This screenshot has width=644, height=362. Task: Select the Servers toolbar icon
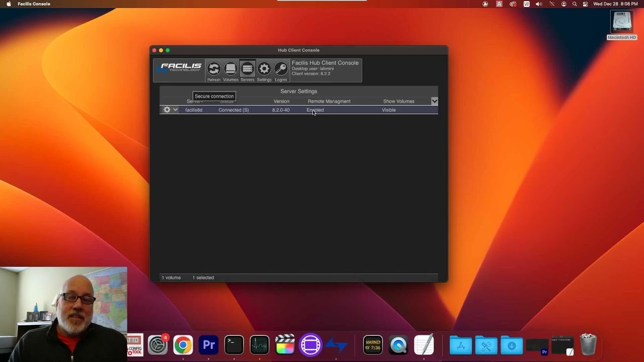[x=247, y=68]
